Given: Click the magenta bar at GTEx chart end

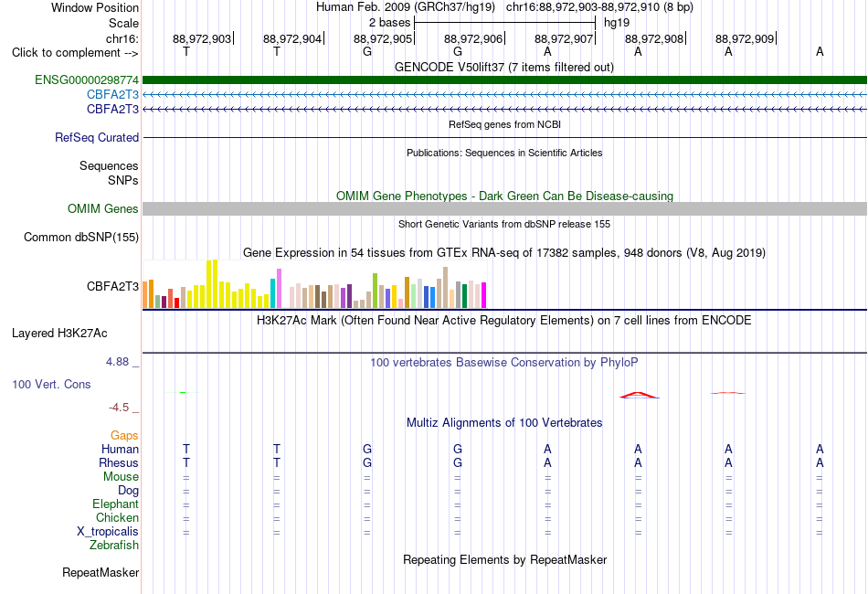Looking at the screenshot, I should [x=484, y=295].
